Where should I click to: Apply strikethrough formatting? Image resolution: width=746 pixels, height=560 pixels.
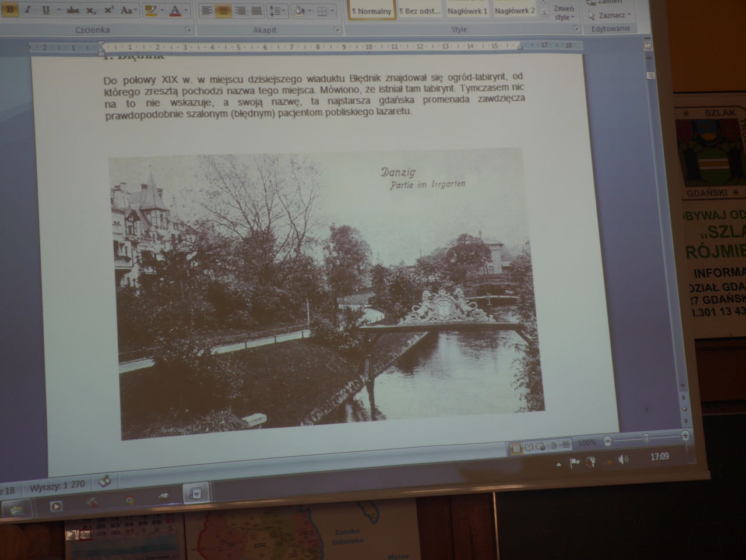tap(73, 10)
